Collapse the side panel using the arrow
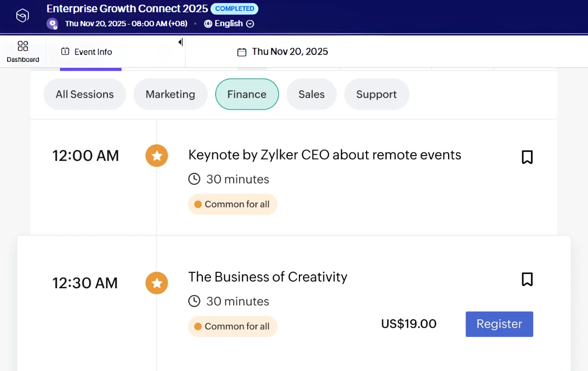 [x=180, y=42]
